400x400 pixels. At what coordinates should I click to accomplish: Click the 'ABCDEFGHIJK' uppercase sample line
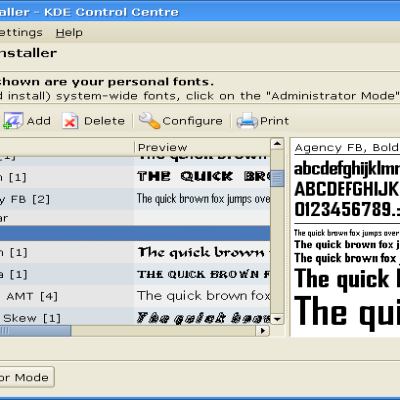(x=347, y=189)
